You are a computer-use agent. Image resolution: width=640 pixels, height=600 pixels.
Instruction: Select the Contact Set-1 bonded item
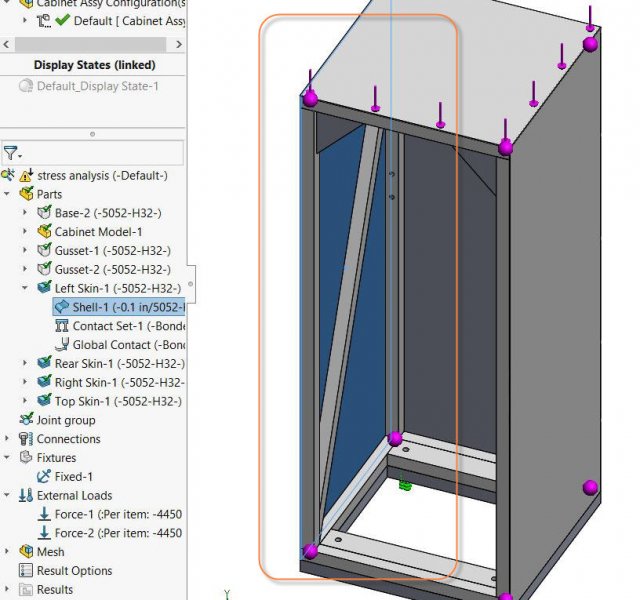(x=129, y=326)
